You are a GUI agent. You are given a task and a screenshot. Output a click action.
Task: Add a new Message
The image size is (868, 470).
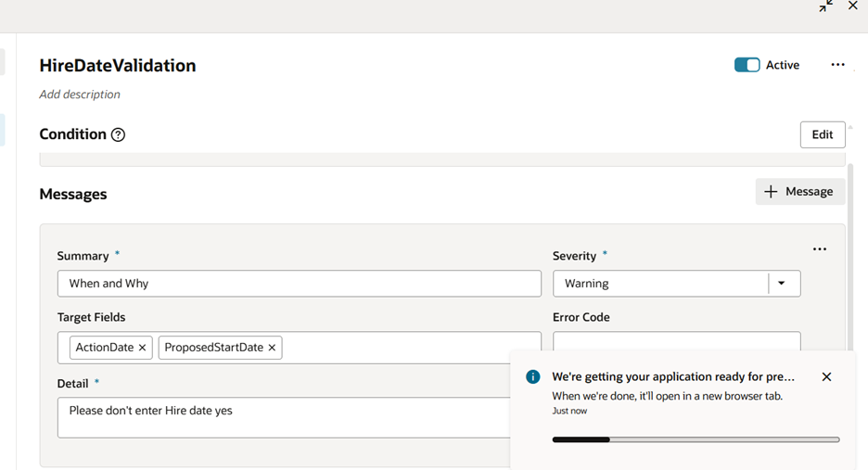click(799, 192)
